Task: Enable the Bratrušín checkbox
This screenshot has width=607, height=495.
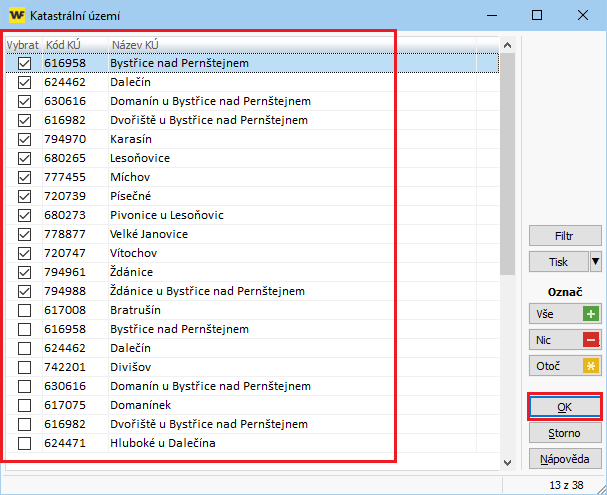Action: [25, 310]
